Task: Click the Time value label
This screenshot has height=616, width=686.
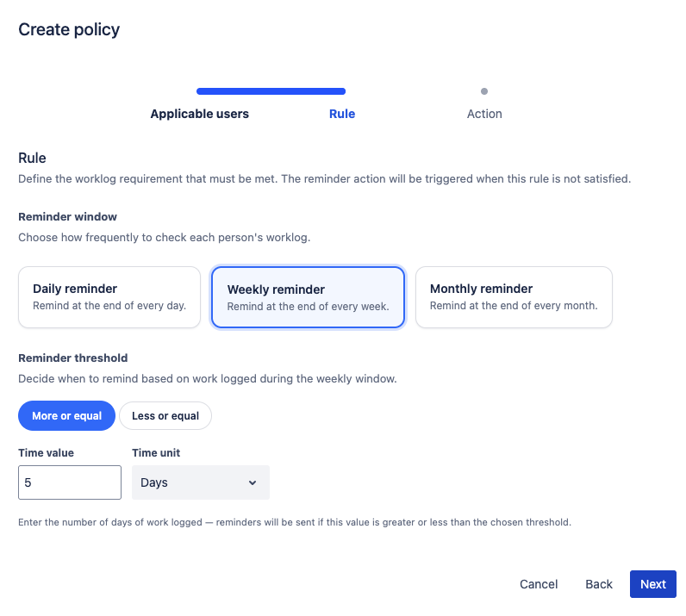Action: [46, 453]
